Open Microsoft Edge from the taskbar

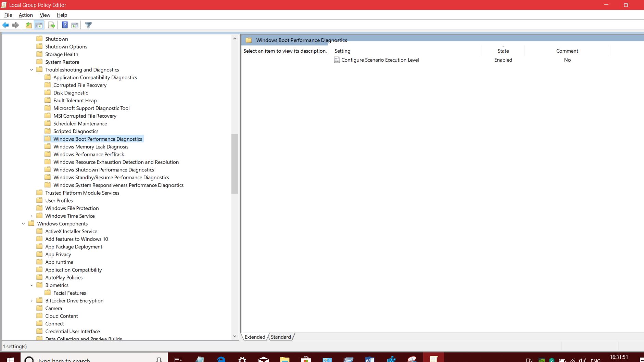221,359
